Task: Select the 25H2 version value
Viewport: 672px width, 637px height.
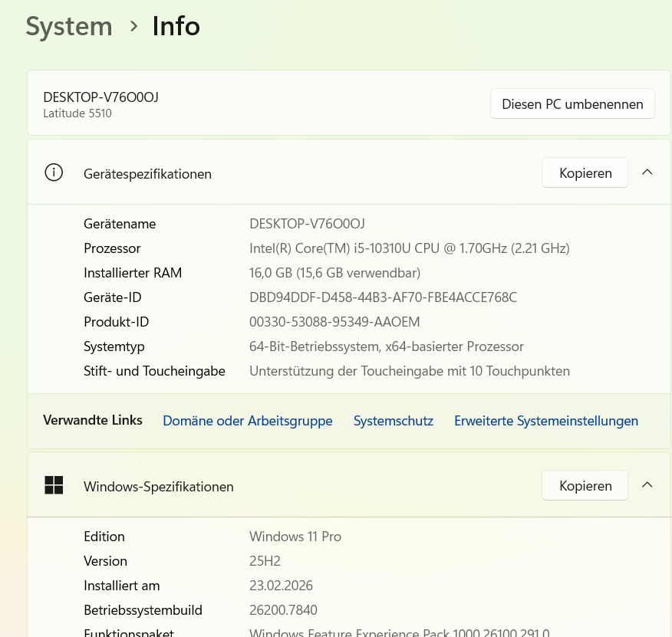Action: (265, 561)
